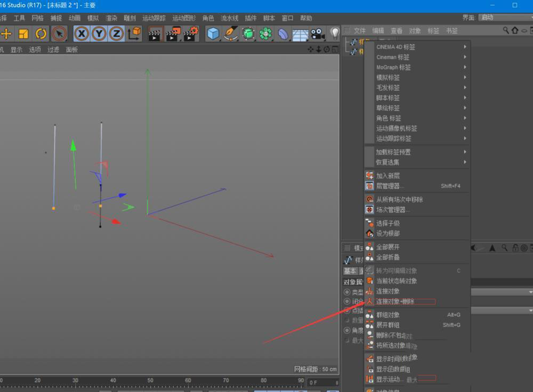Click the up arrow in attribute manager
533x392 pixels.
coord(492,248)
